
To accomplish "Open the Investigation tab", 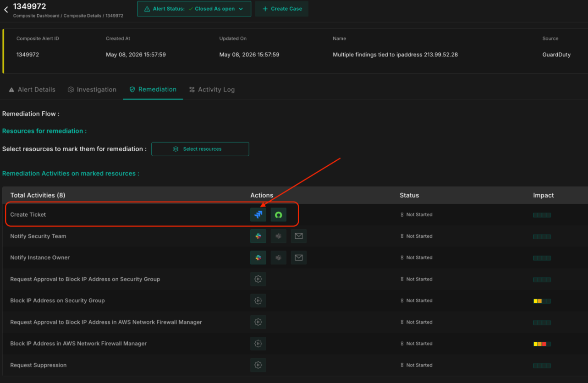I will [92, 89].
